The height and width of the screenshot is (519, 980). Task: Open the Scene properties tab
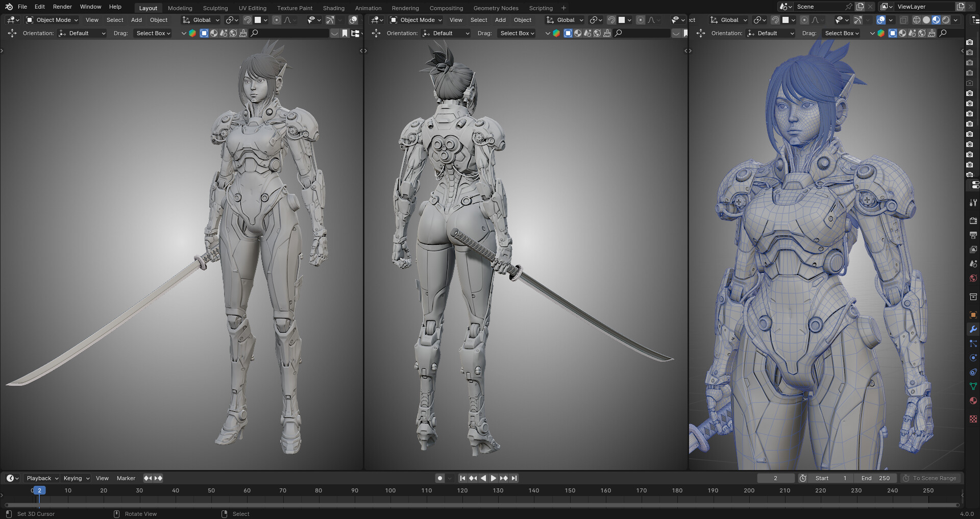(973, 264)
